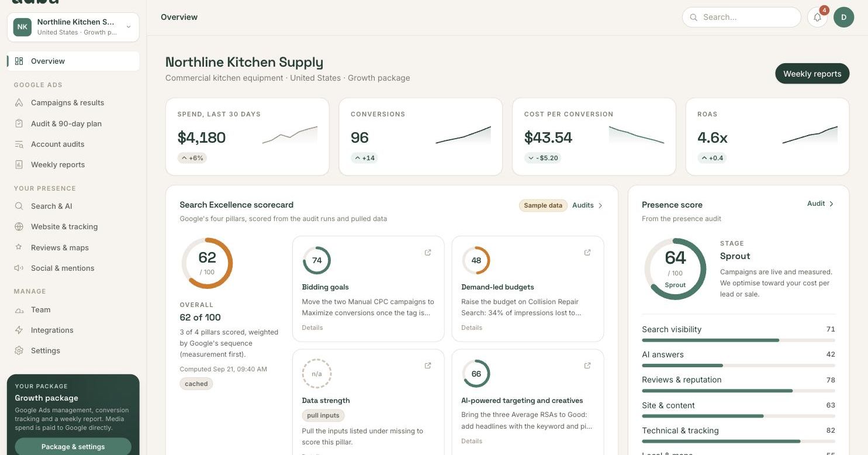The image size is (868, 455).
Task: Click the Search & AI magnifier icon
Action: (19, 206)
